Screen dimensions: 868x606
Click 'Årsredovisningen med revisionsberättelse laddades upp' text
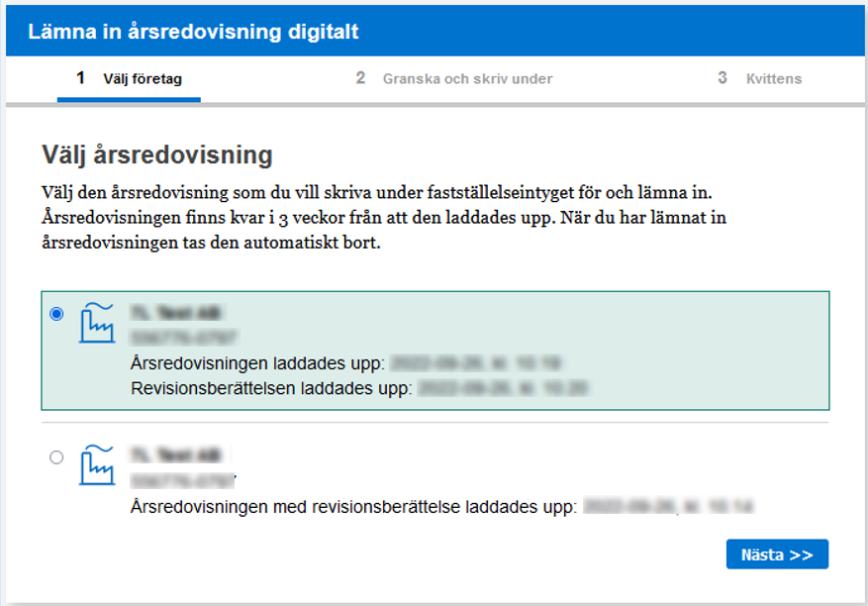353,507
